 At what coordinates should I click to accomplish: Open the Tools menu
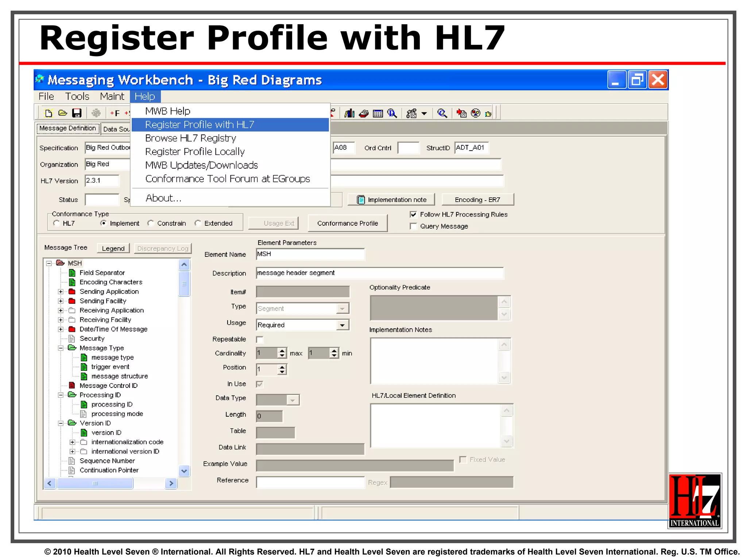77,96
